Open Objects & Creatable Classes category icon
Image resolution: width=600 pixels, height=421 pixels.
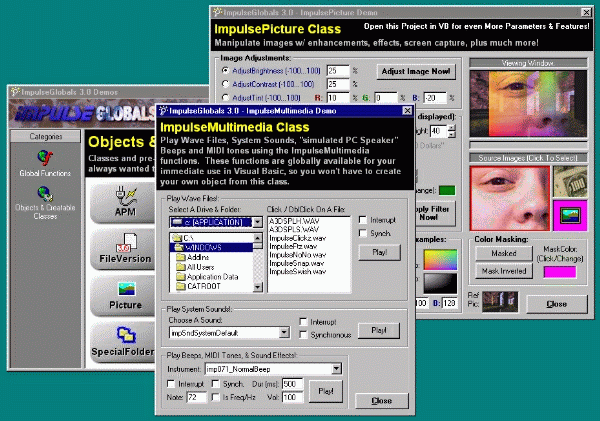point(45,194)
